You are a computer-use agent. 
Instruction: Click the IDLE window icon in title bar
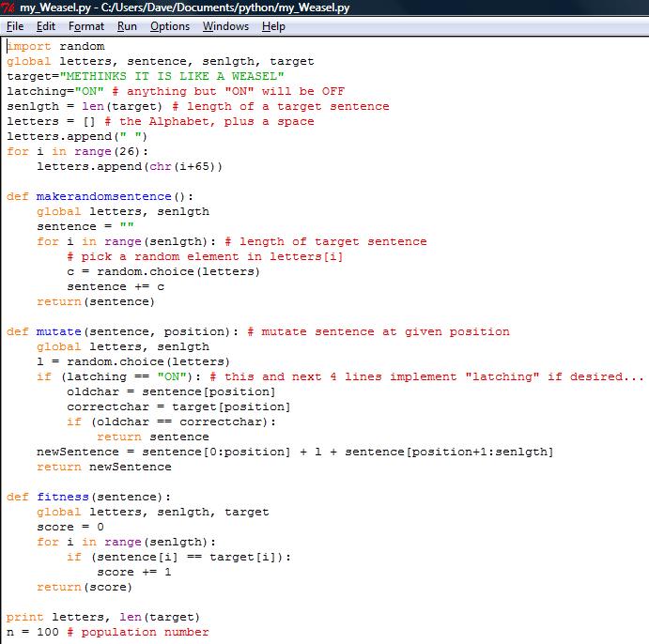click(8, 8)
